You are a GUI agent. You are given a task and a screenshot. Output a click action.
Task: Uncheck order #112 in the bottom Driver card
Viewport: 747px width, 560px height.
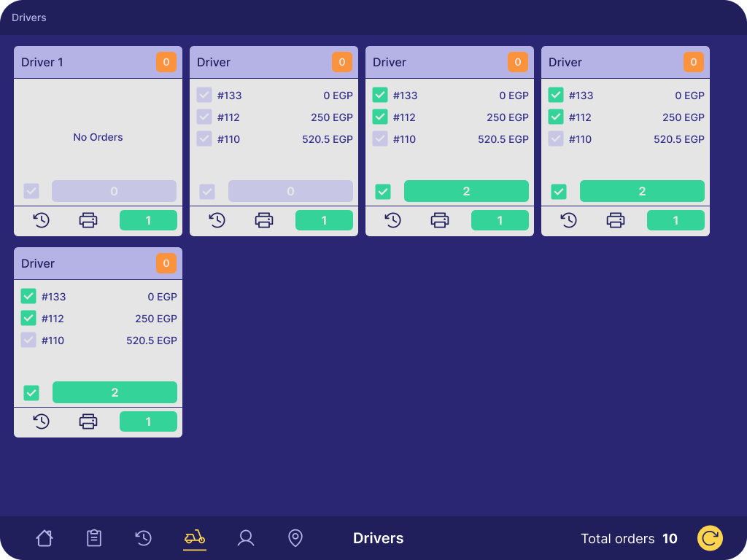click(28, 318)
